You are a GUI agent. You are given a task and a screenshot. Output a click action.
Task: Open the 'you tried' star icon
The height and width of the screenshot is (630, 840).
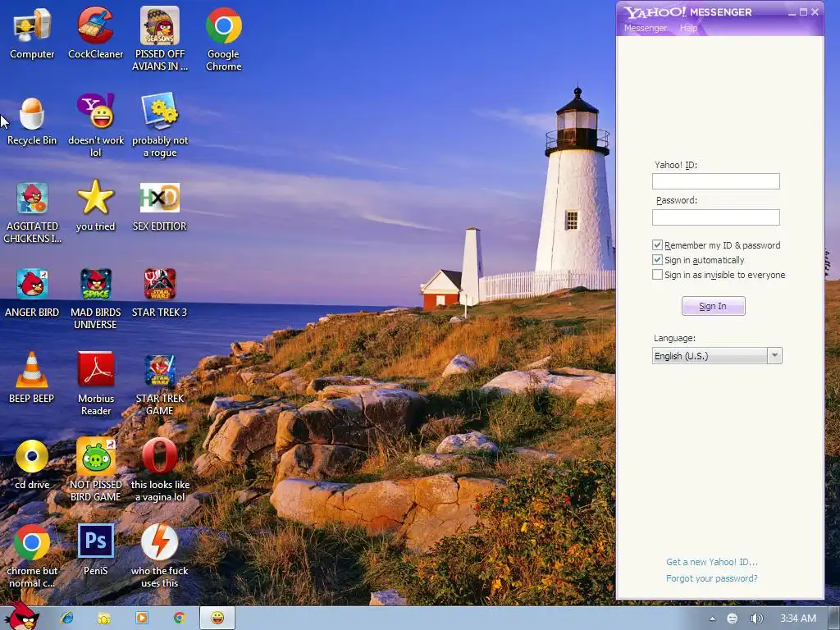[x=95, y=206]
